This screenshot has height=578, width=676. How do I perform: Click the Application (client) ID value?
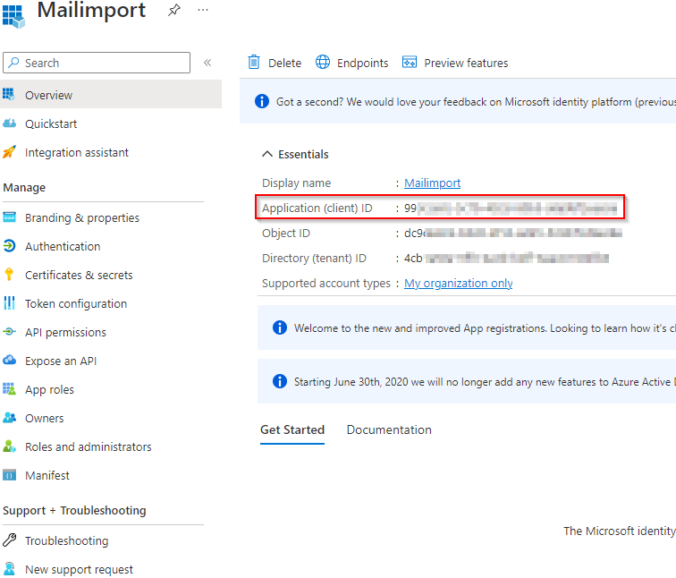(510, 209)
